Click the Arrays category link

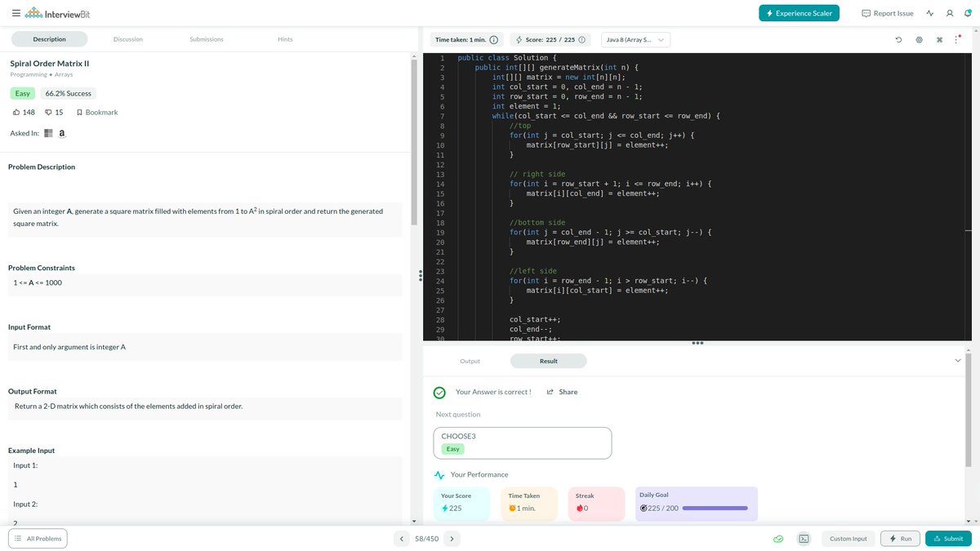(x=64, y=74)
